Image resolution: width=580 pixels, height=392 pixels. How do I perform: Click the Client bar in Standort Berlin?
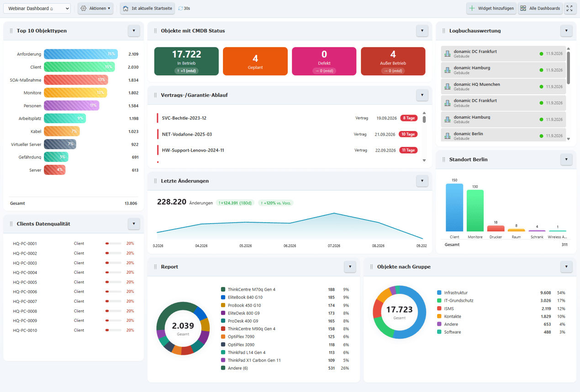coord(454,208)
